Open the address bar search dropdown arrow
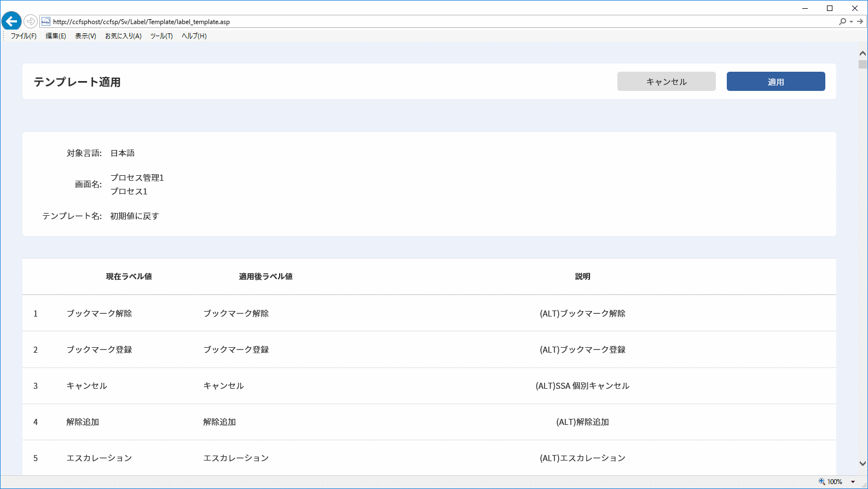The width and height of the screenshot is (868, 489). [851, 22]
